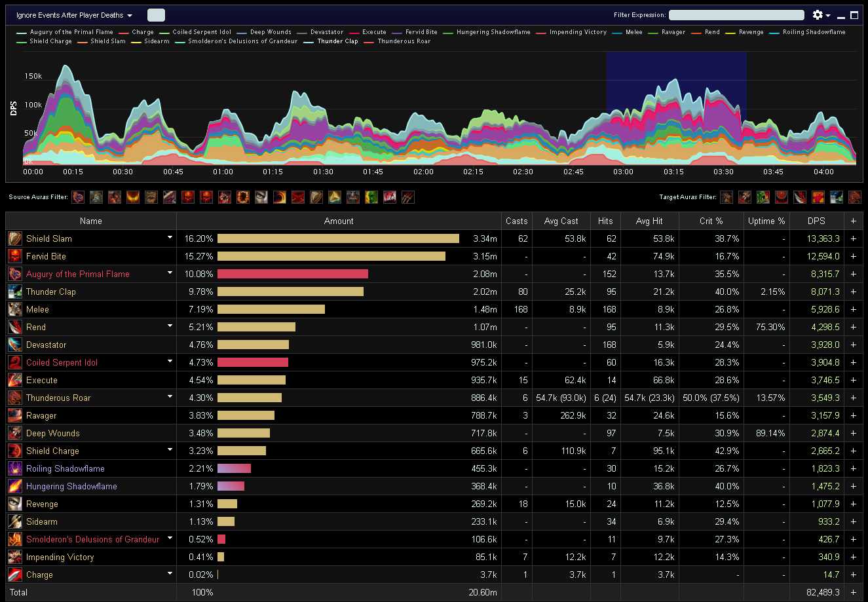The height and width of the screenshot is (602, 868).
Task: Open the Augury of the Primal Flame link
Action: [x=78, y=274]
